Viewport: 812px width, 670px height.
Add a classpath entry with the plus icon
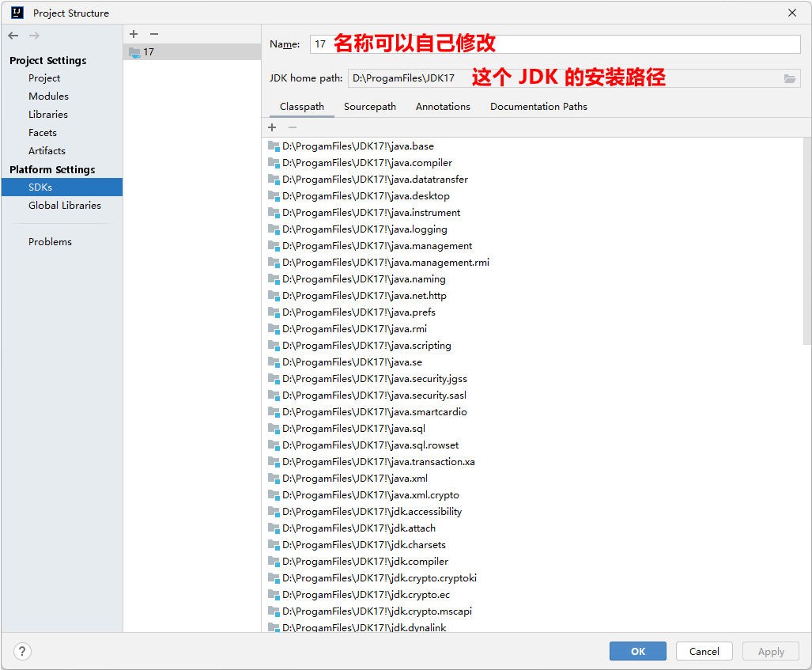(272, 127)
